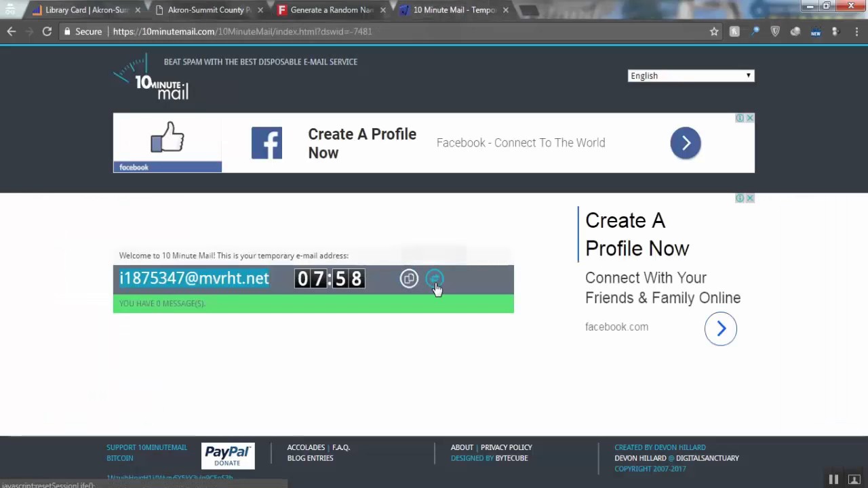Screen dimensions: 868x488
Task: Click the outlined arrow on sidebar ad
Action: [x=721, y=329]
